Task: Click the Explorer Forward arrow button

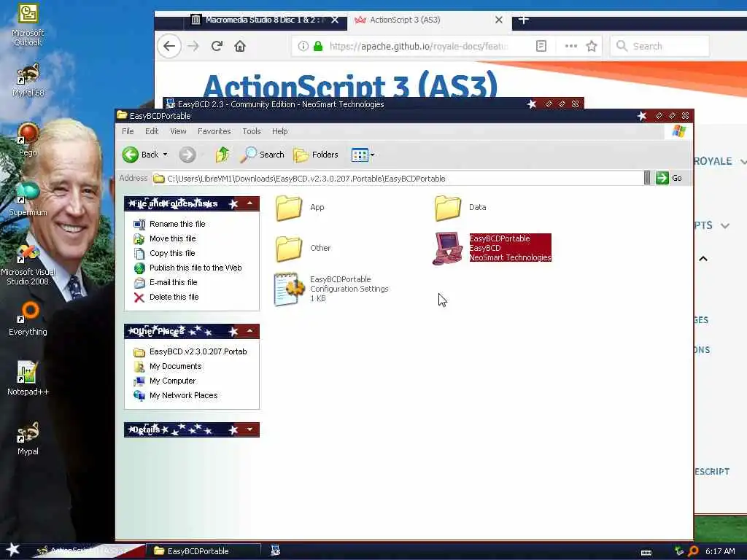Action: pos(187,155)
